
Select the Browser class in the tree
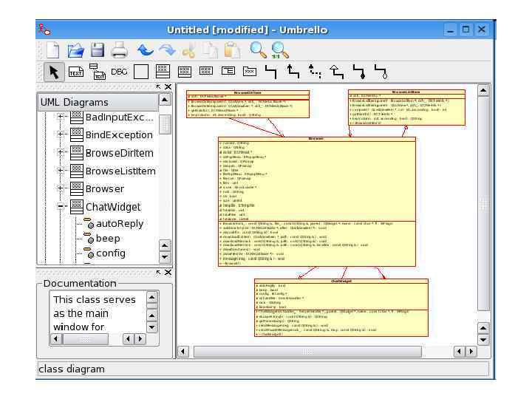click(x=105, y=188)
